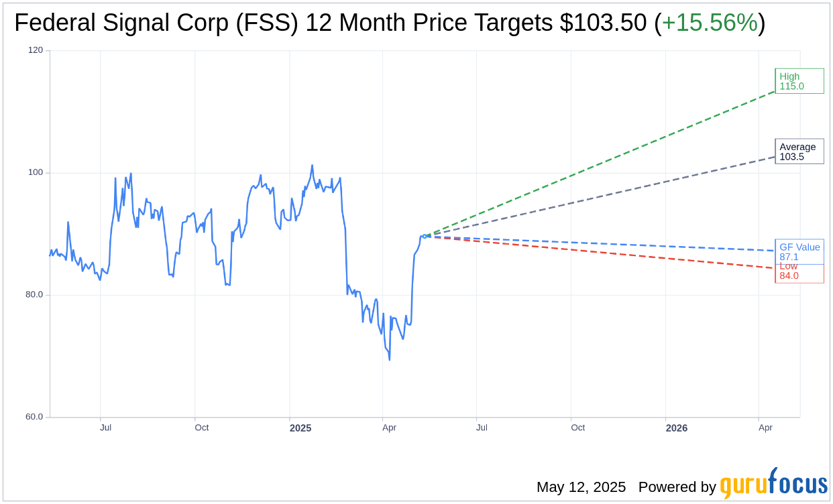Viewport: 833px width, 504px height.
Task: Click the Apr label near chart's right end
Action: point(765,428)
